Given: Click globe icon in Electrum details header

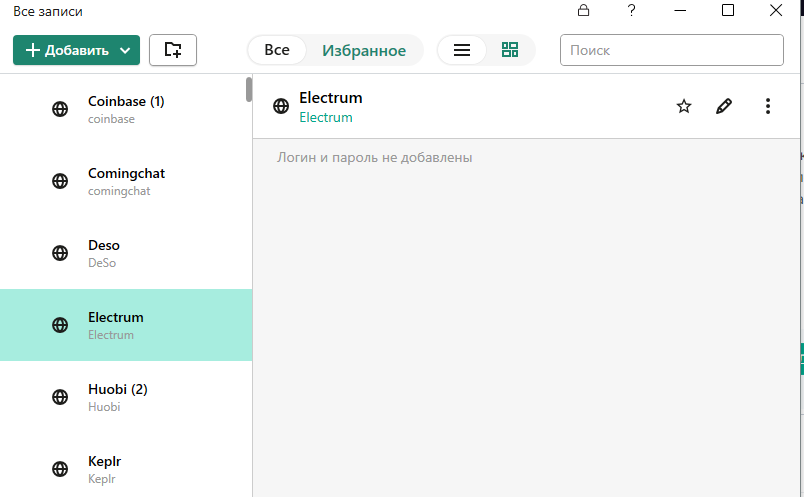Looking at the screenshot, I should pyautogui.click(x=281, y=106).
